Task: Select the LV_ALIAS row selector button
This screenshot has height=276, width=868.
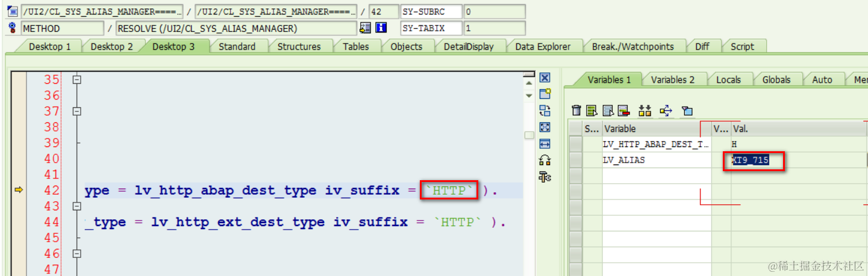Action: [576, 160]
